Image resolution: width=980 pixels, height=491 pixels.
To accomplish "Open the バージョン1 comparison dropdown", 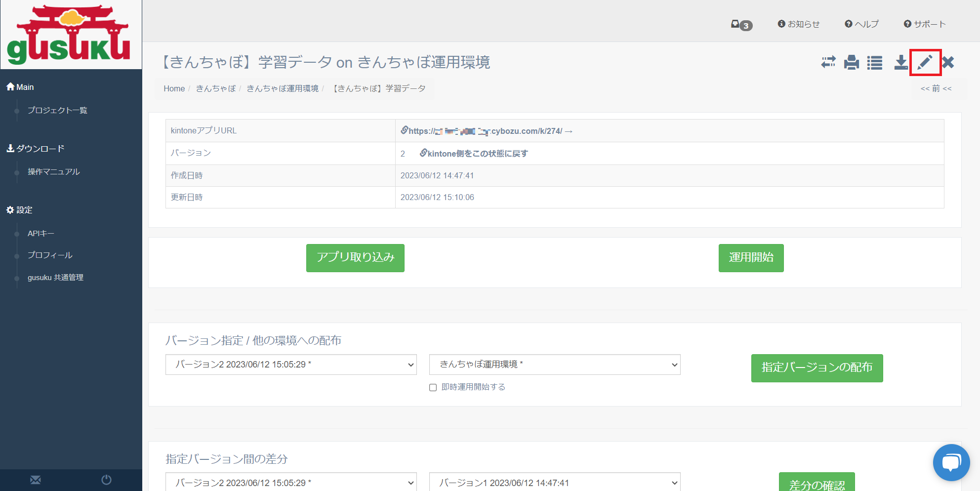I will (555, 483).
